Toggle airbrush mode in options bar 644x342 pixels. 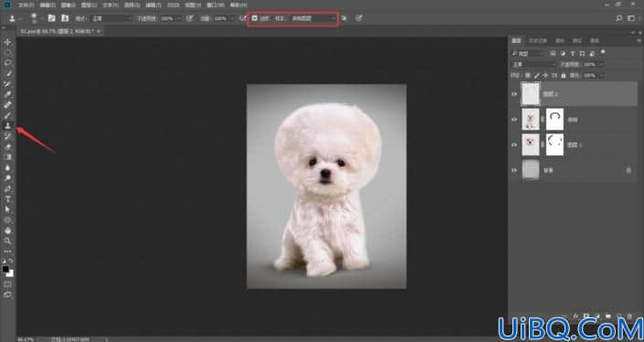[243, 18]
